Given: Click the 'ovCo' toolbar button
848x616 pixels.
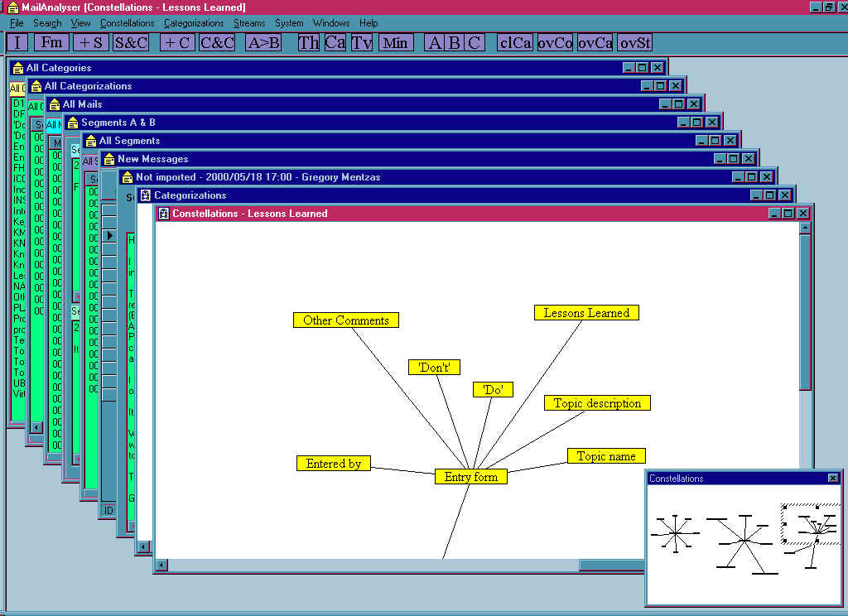Looking at the screenshot, I should pyautogui.click(x=555, y=42).
